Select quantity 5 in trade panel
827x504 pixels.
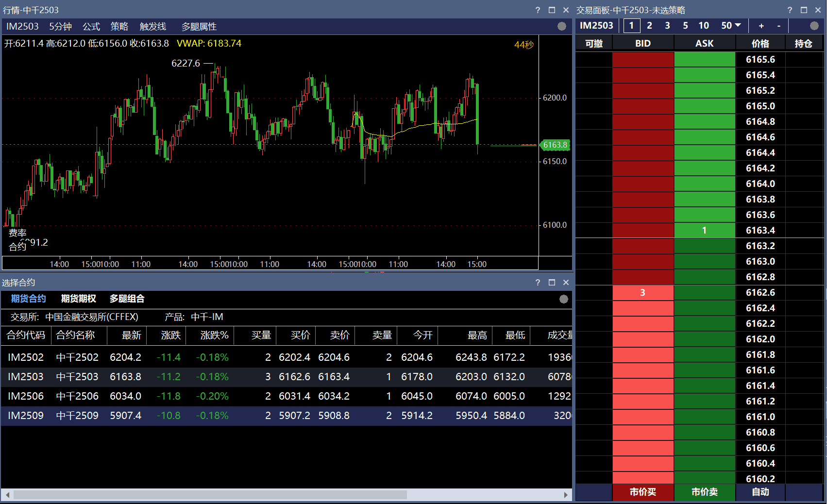coord(685,26)
